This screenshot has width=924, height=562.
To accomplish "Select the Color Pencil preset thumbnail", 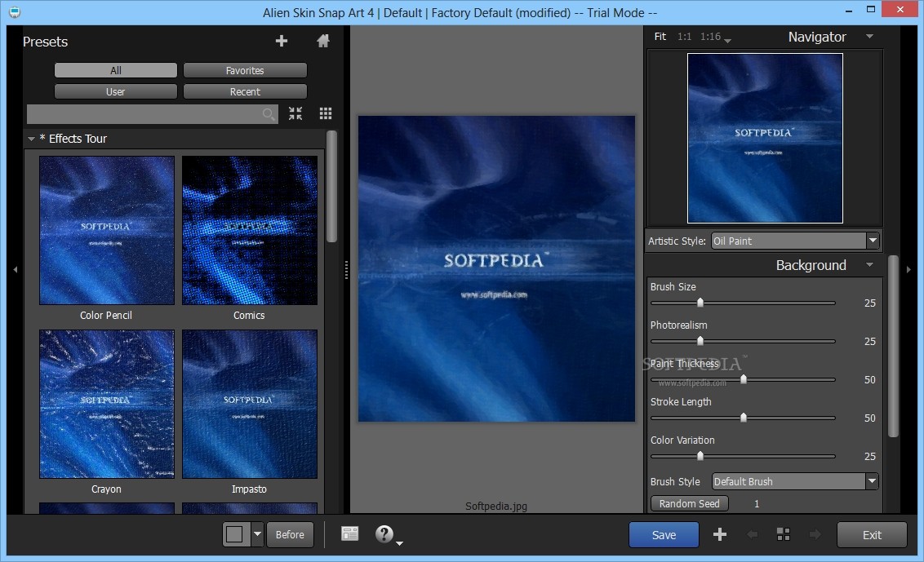I will [x=107, y=230].
